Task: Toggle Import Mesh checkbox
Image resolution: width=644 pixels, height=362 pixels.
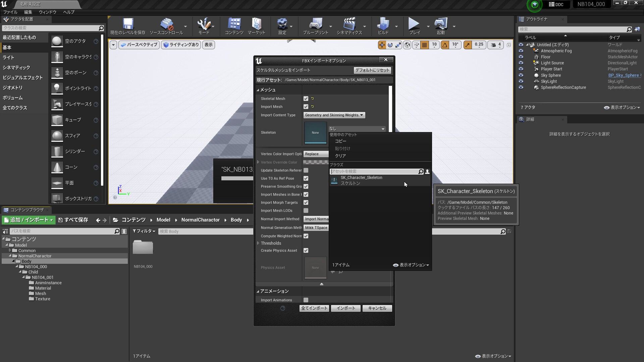Action: tap(306, 107)
